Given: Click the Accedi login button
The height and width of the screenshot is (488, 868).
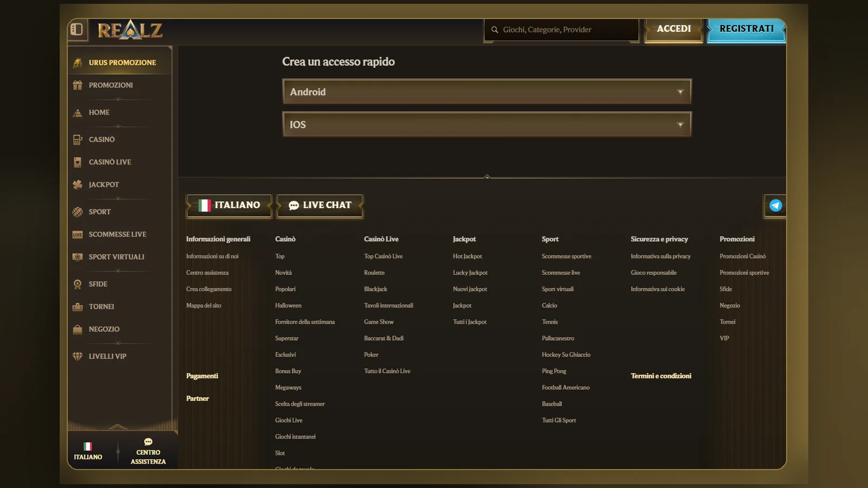Looking at the screenshot, I should (674, 29).
